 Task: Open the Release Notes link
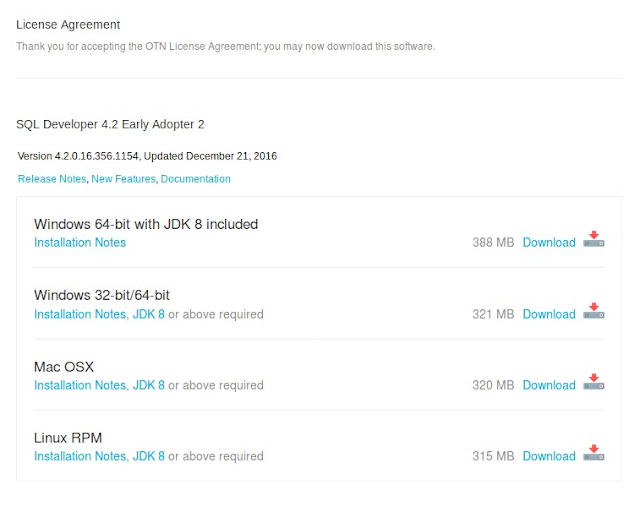coord(52,179)
